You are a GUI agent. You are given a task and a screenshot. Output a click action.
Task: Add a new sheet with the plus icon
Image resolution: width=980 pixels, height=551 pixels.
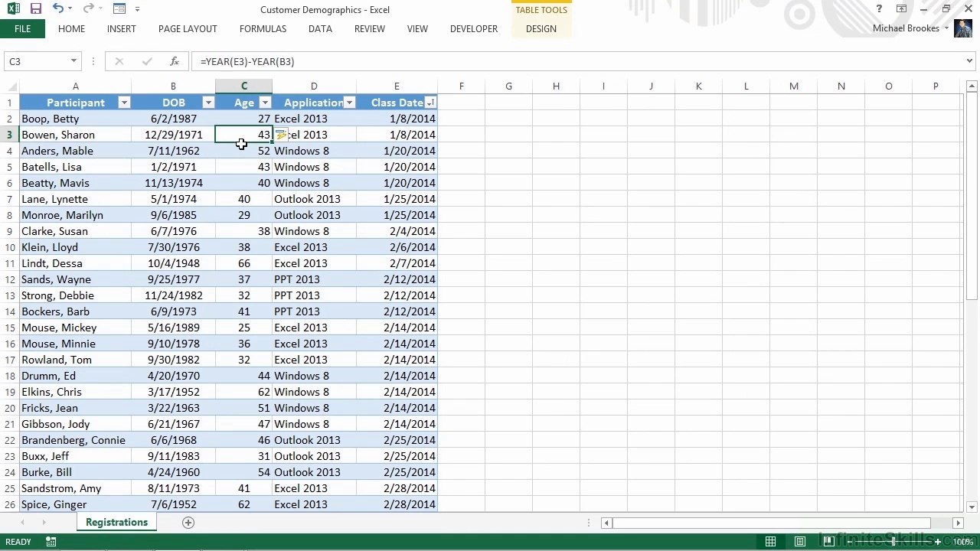(188, 523)
